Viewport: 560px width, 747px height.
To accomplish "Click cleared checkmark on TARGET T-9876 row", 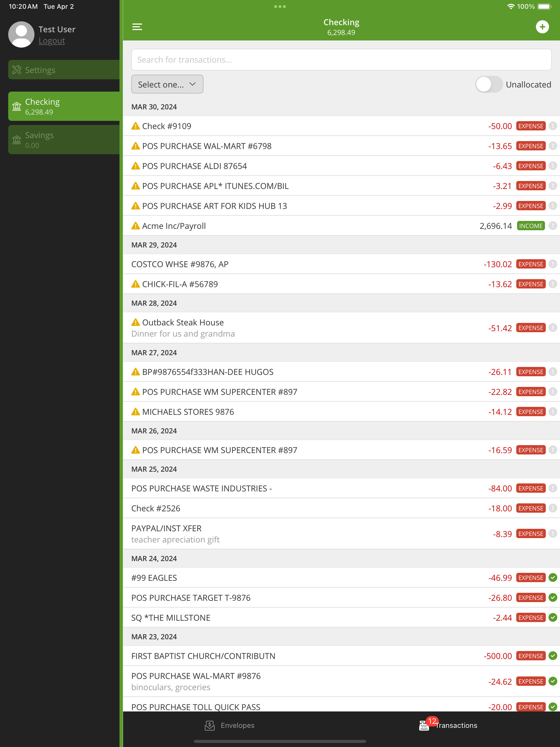I will coord(553,597).
